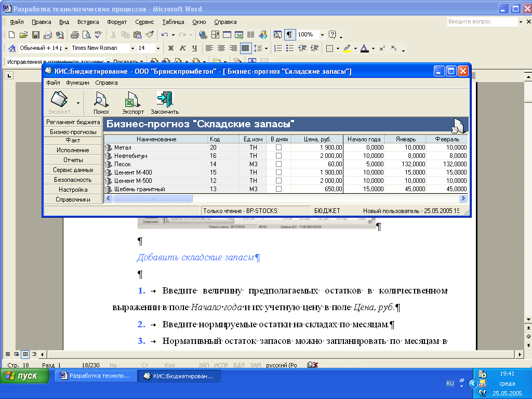The width and height of the screenshot is (532, 399).
Task: Click the numbered list icon
Action: coord(278,48)
